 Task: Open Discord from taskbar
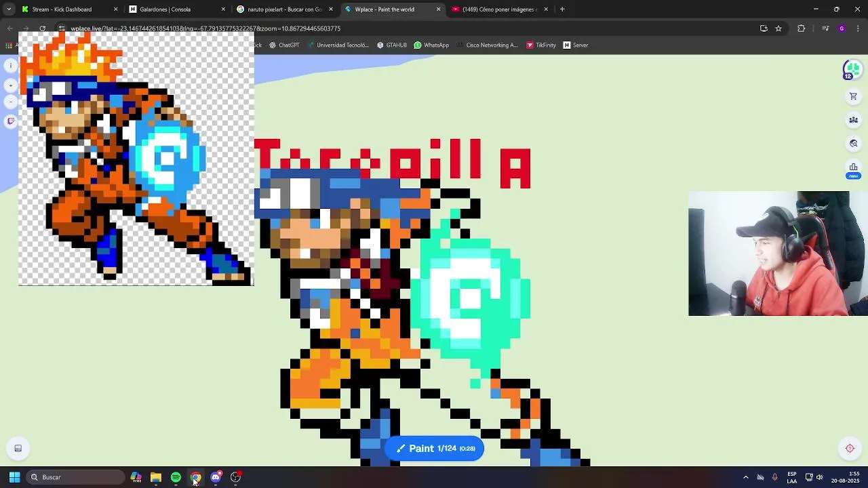click(216, 477)
